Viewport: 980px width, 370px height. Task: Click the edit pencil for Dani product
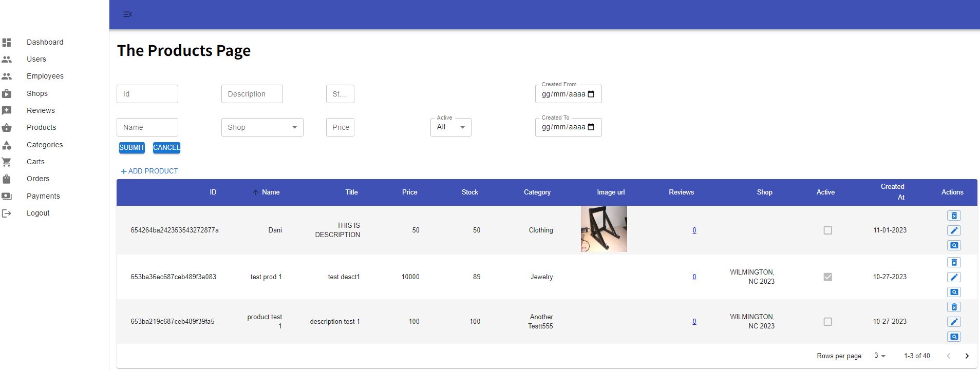point(954,230)
